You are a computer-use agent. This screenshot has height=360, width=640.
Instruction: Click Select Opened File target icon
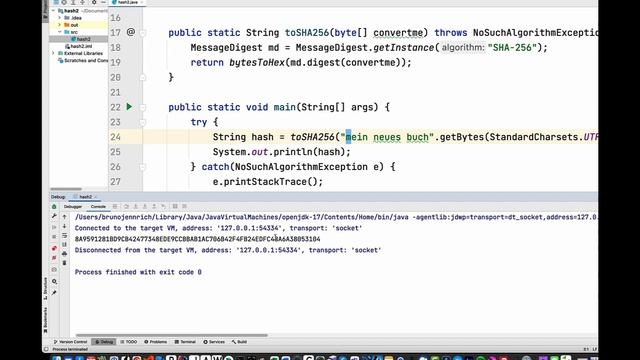tap(64, 2)
